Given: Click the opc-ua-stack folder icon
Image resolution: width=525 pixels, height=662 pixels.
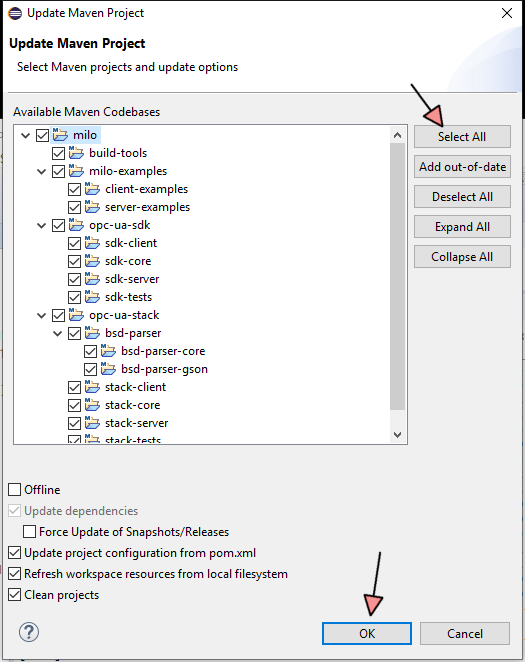Looking at the screenshot, I should [x=76, y=315].
